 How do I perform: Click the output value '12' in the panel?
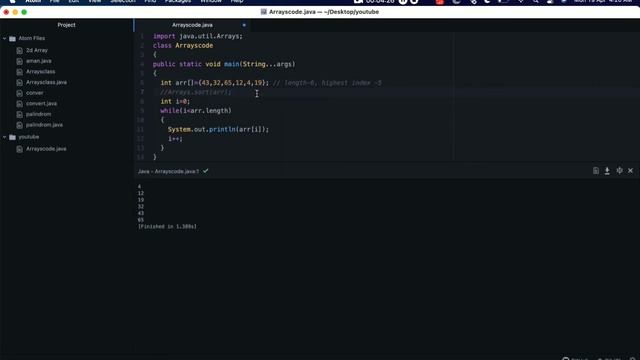(x=141, y=193)
